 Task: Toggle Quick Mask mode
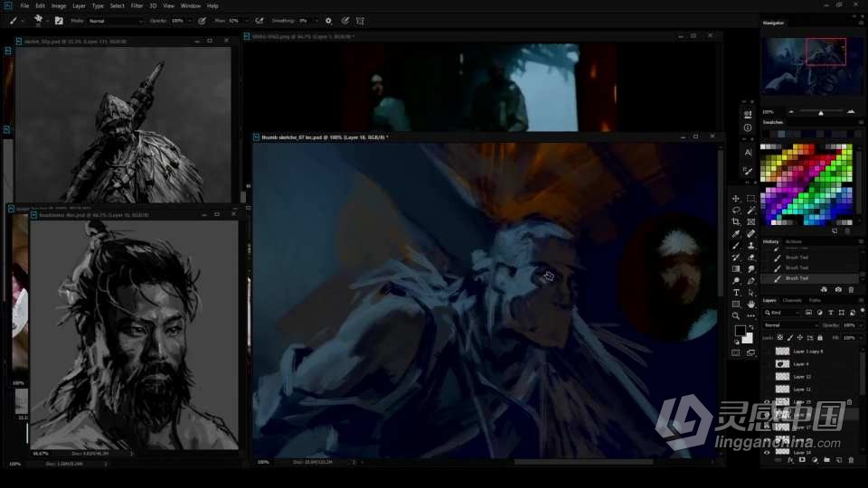point(736,352)
